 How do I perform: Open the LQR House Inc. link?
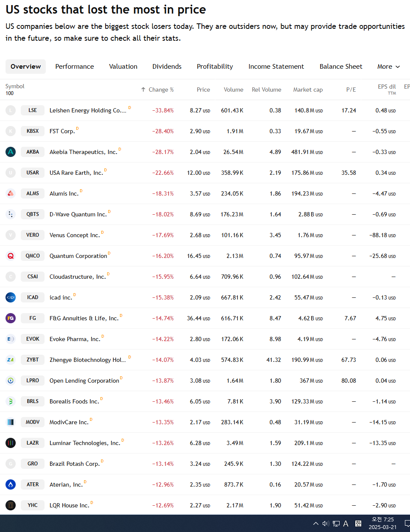pyautogui.click(x=70, y=505)
